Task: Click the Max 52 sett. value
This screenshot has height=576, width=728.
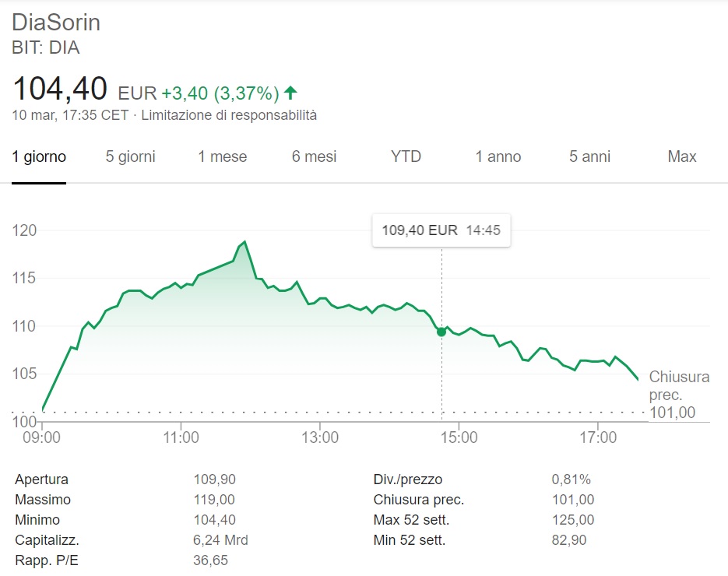Action: (572, 519)
